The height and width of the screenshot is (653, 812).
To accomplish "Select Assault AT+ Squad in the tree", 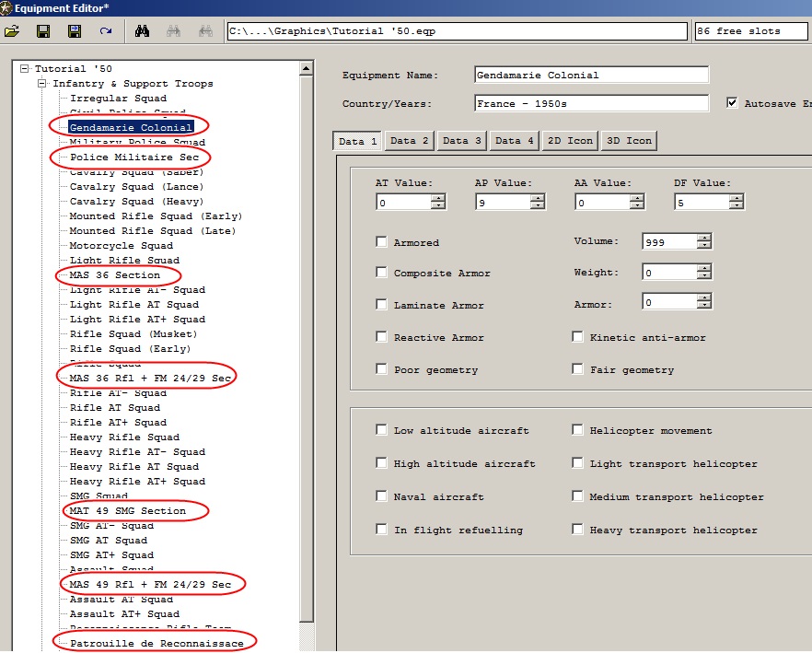I will coord(124,613).
